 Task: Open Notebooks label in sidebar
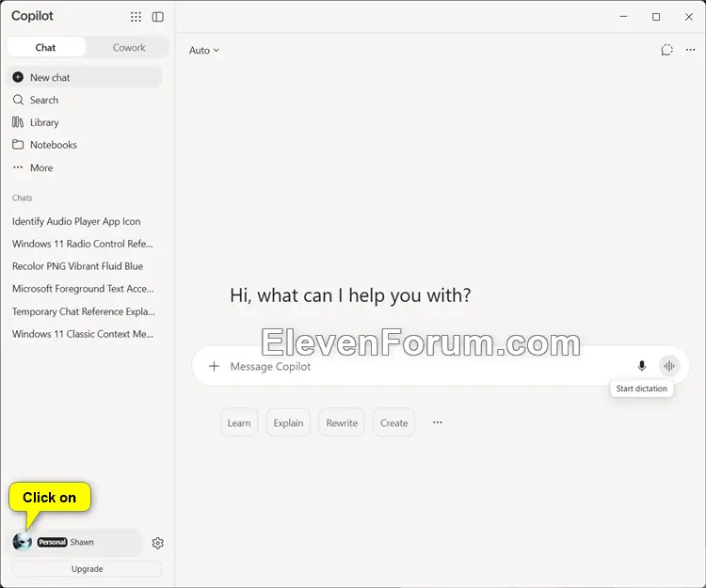(x=54, y=145)
